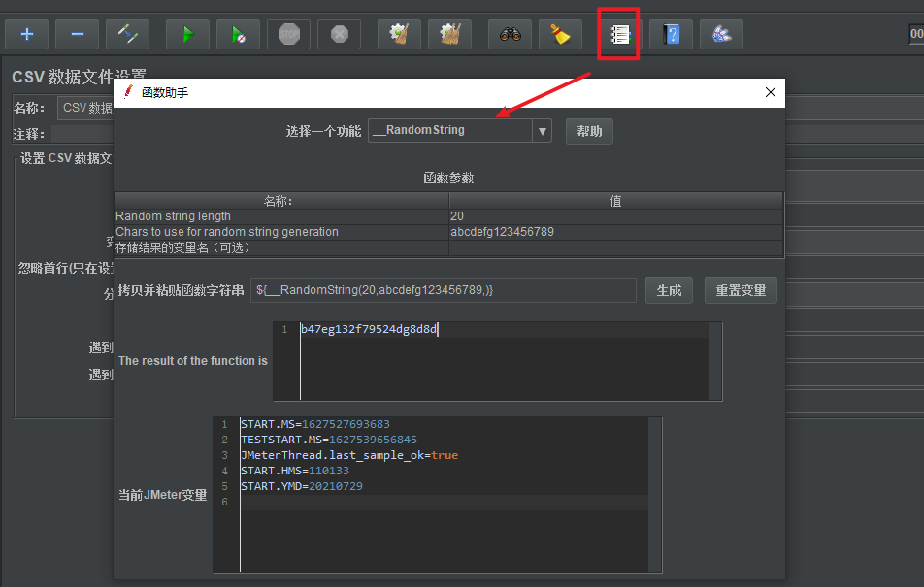Reset search with the broom icon

pos(560,34)
